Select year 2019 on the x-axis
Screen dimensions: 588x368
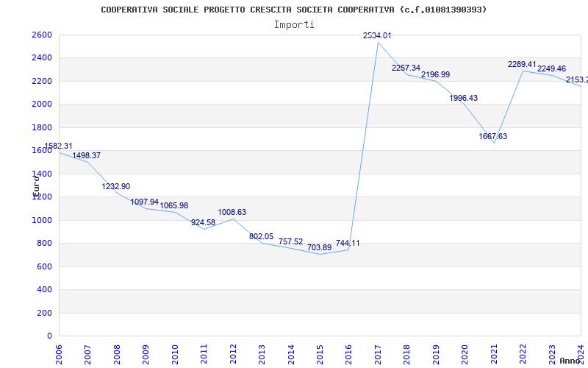pyautogui.click(x=436, y=355)
